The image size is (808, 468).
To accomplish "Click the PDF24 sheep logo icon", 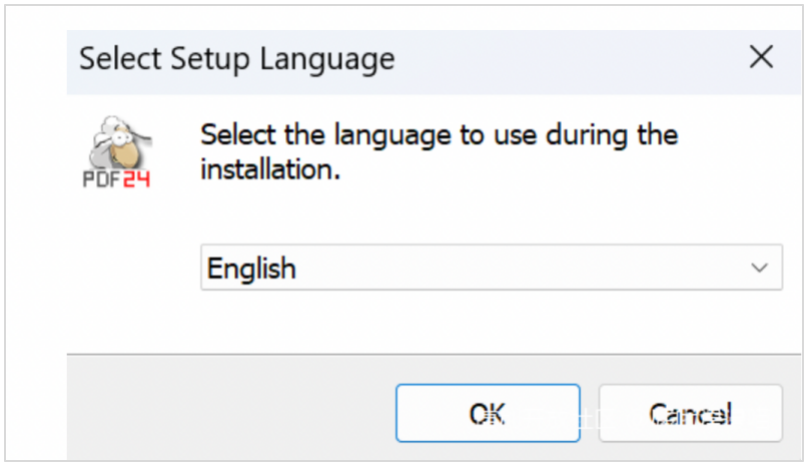I will point(116,152).
